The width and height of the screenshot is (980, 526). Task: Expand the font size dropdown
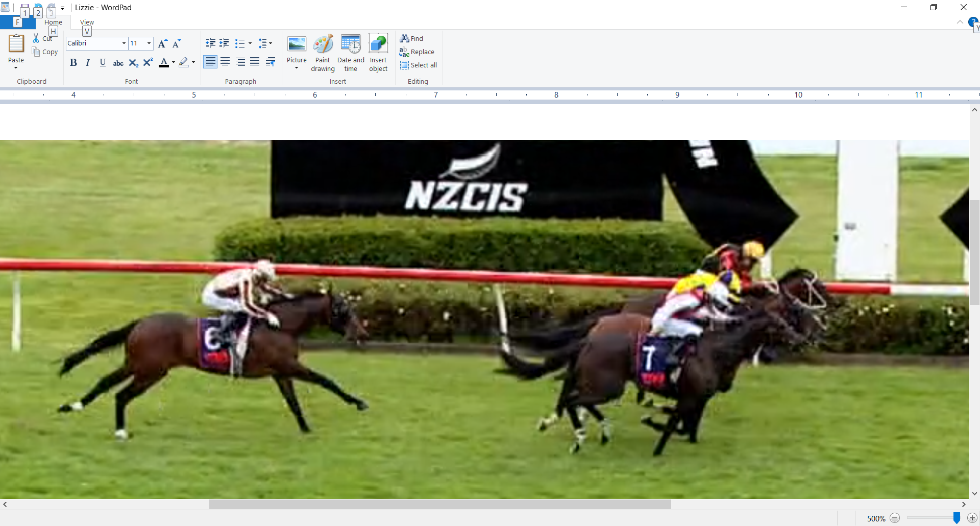pos(149,43)
